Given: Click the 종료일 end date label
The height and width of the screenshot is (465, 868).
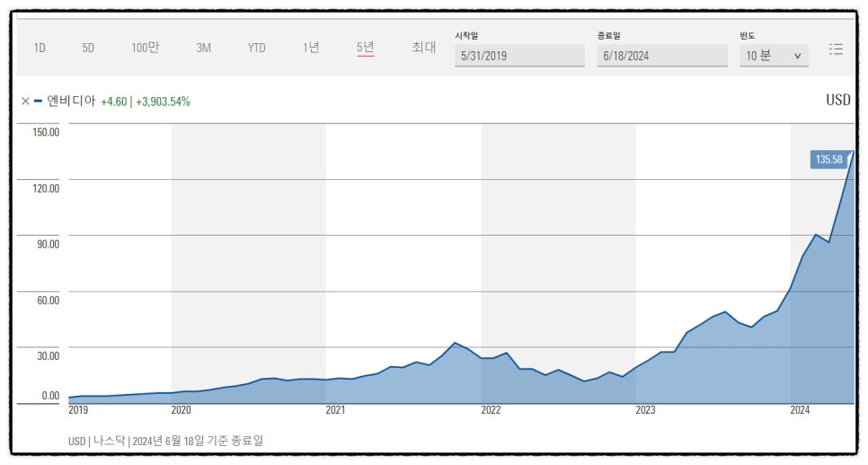Looking at the screenshot, I should tap(609, 35).
